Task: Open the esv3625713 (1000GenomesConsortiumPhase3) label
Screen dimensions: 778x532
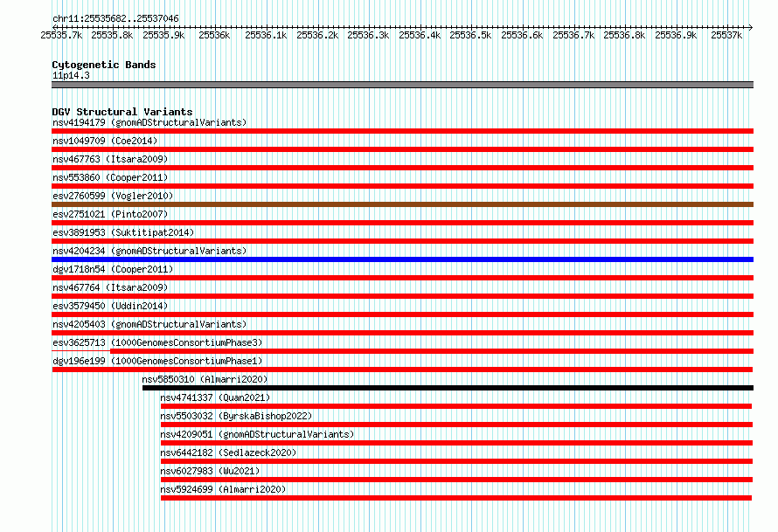Action: (157, 342)
